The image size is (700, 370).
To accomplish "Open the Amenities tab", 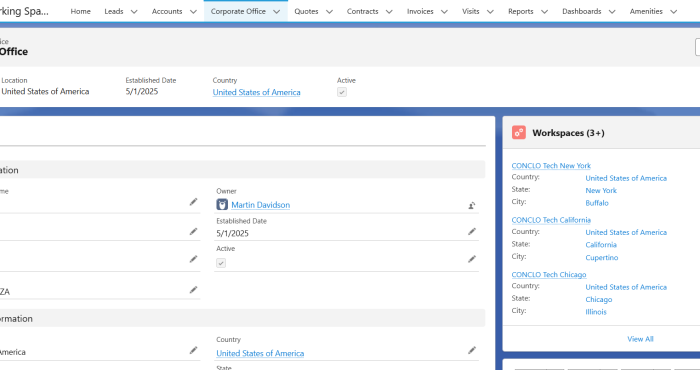I will point(646,12).
